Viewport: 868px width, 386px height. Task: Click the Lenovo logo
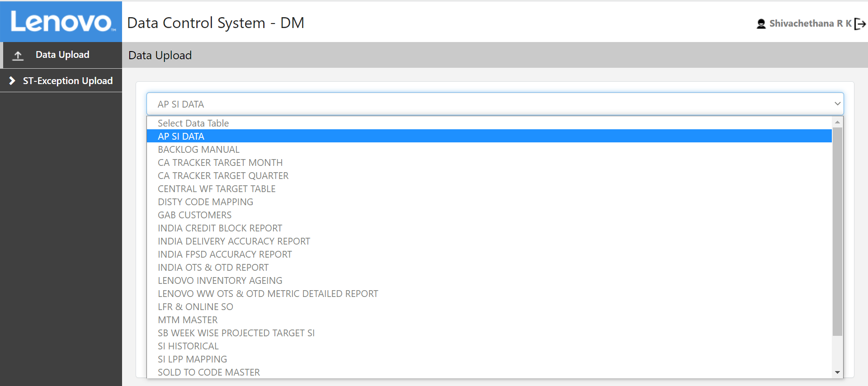(x=61, y=22)
